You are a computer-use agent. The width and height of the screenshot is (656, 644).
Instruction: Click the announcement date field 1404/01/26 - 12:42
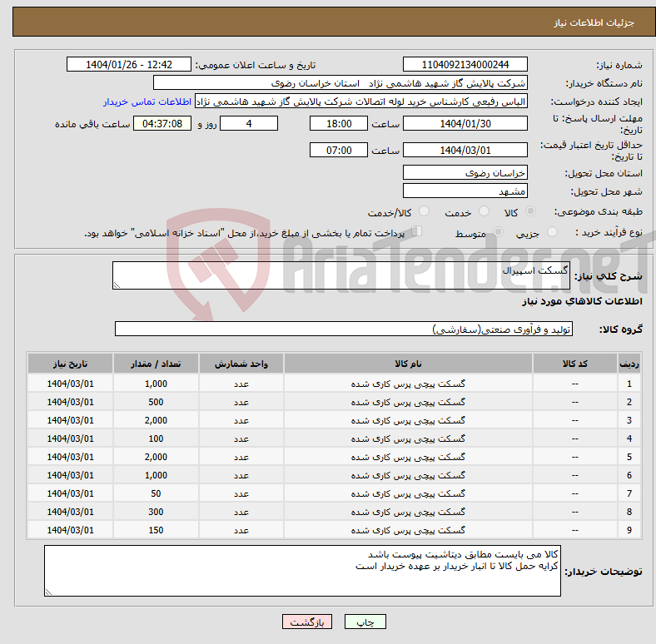(x=129, y=64)
